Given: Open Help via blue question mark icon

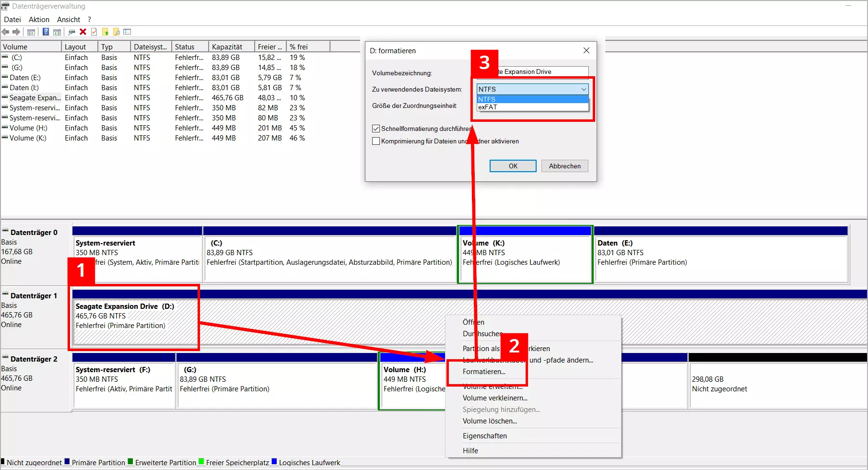Looking at the screenshot, I should pyautogui.click(x=46, y=32).
